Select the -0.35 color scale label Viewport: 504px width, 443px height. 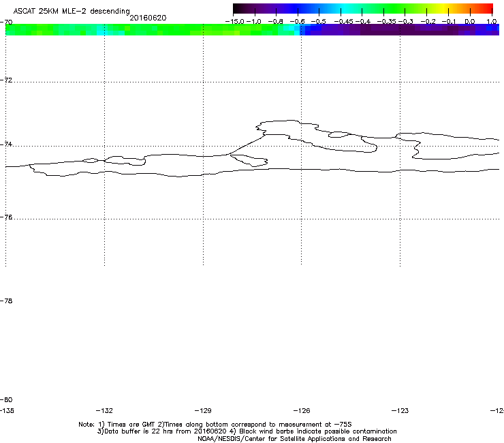point(386,22)
